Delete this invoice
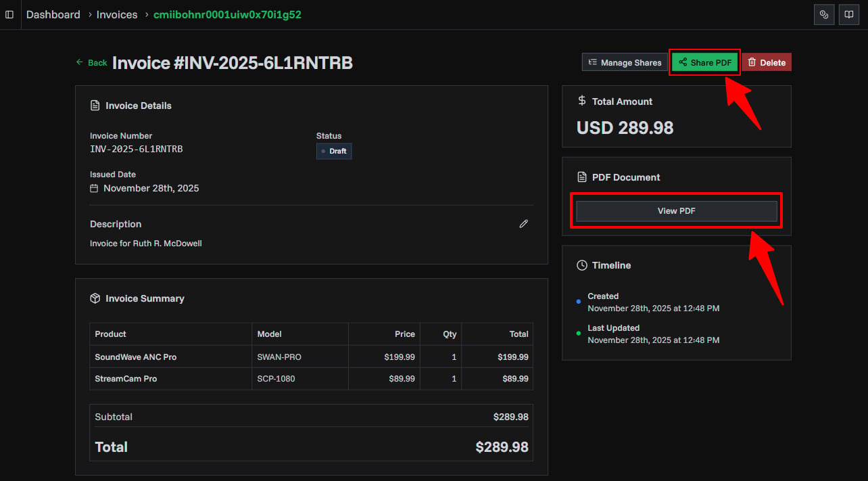Viewport: 868px width, 481px height. coord(767,62)
